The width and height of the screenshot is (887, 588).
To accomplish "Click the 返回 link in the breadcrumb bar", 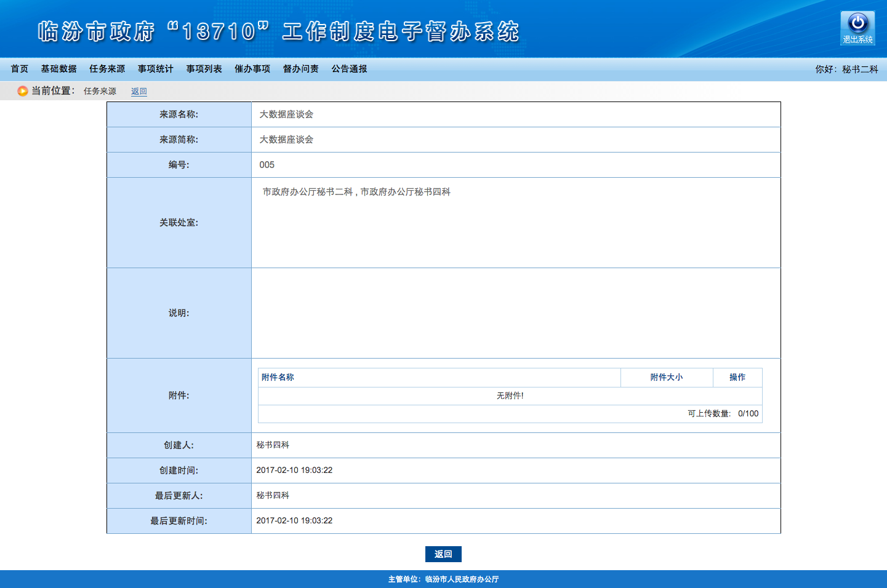I will coord(139,91).
